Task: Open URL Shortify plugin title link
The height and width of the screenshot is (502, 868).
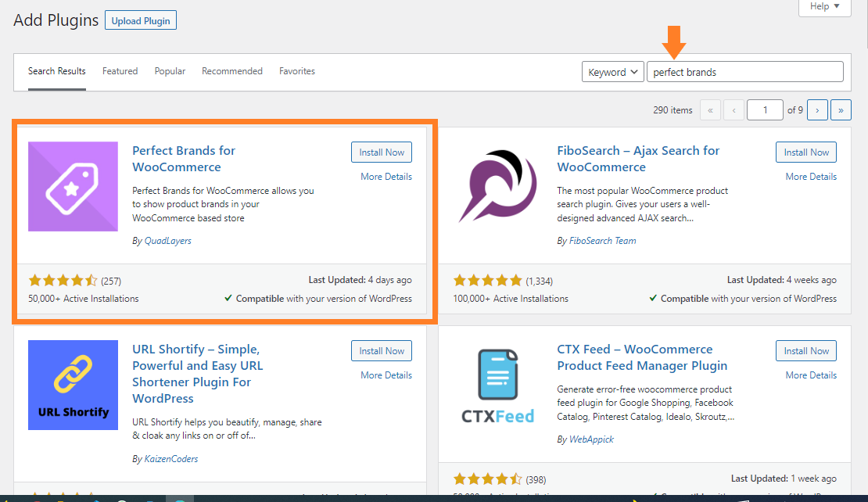Action: coord(197,374)
